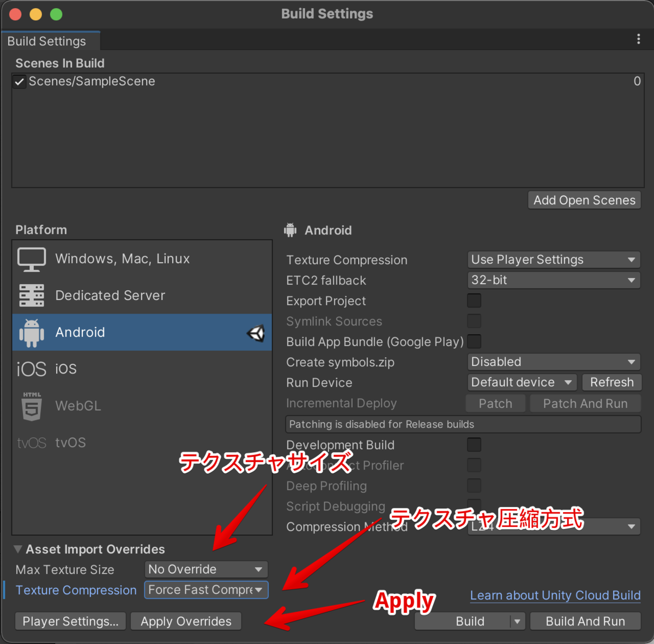Viewport: 654px width, 644px height.
Task: Open the Create symbols.zip Disabled dropdown
Action: pyautogui.click(x=554, y=362)
